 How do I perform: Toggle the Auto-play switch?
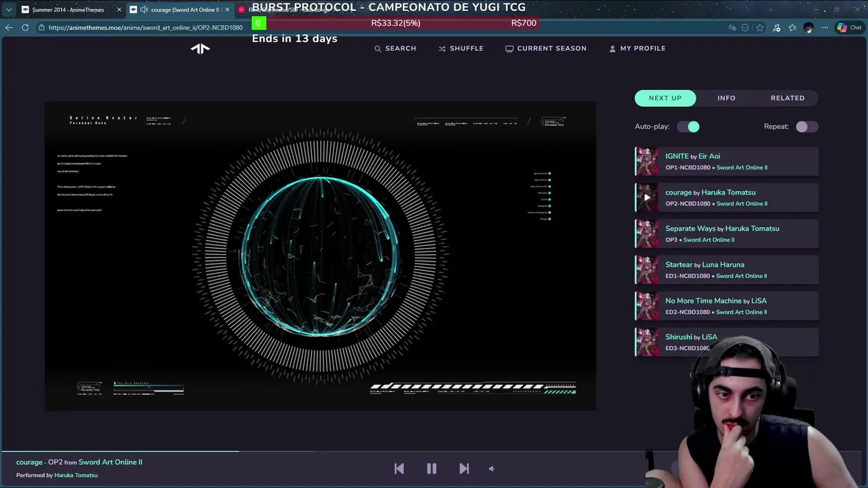(688, 127)
